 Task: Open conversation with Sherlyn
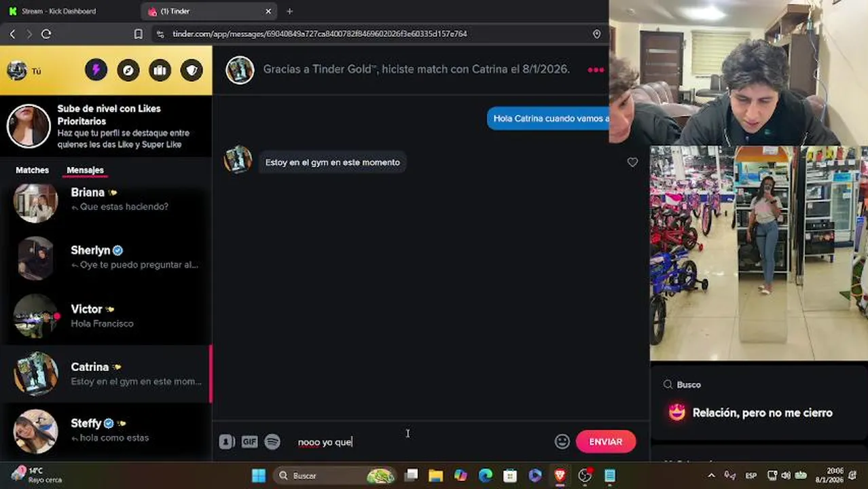click(106, 257)
